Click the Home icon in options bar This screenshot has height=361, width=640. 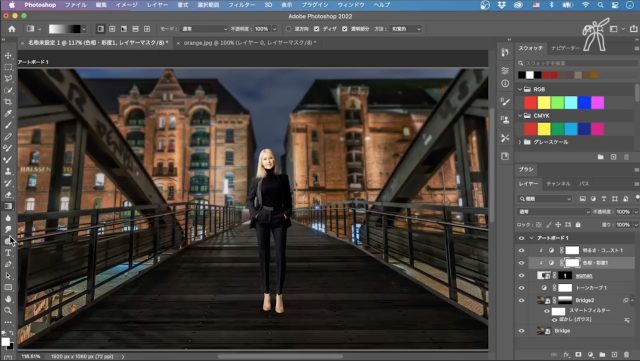click(x=12, y=29)
